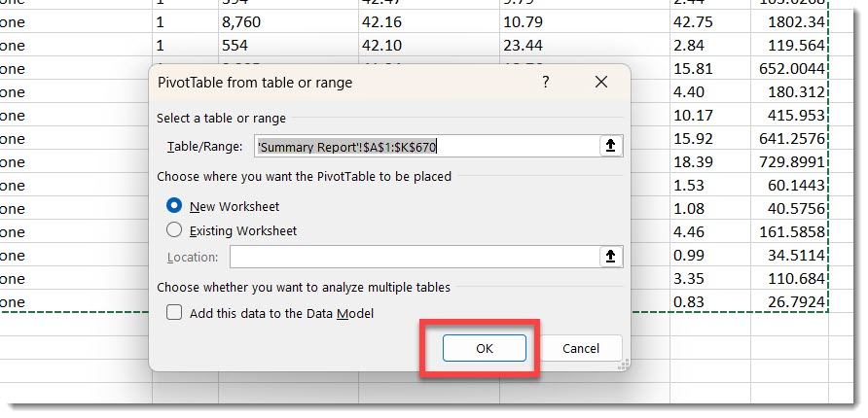Screen dimensions: 868x418
Task: Cancel the PivotTable dialog
Action: 581,348
